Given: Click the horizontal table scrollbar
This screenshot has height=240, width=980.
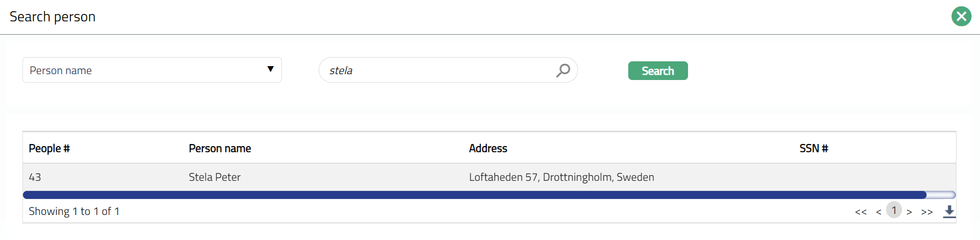Looking at the screenshot, I should tap(474, 195).
